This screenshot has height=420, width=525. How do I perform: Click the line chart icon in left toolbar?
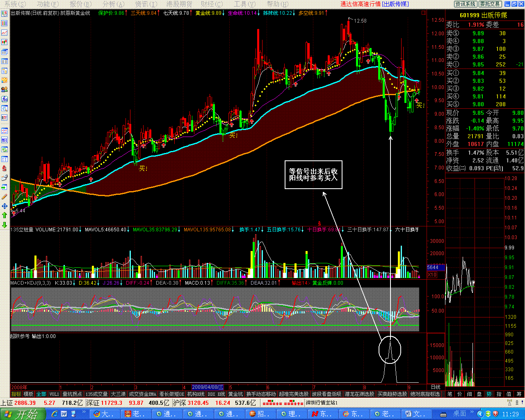[x=5, y=32]
